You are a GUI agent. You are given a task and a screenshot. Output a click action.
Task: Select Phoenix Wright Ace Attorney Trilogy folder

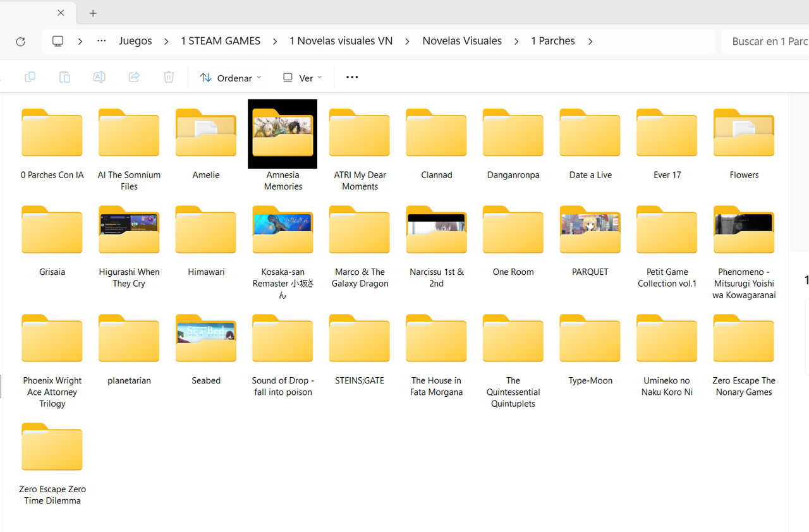(52, 339)
